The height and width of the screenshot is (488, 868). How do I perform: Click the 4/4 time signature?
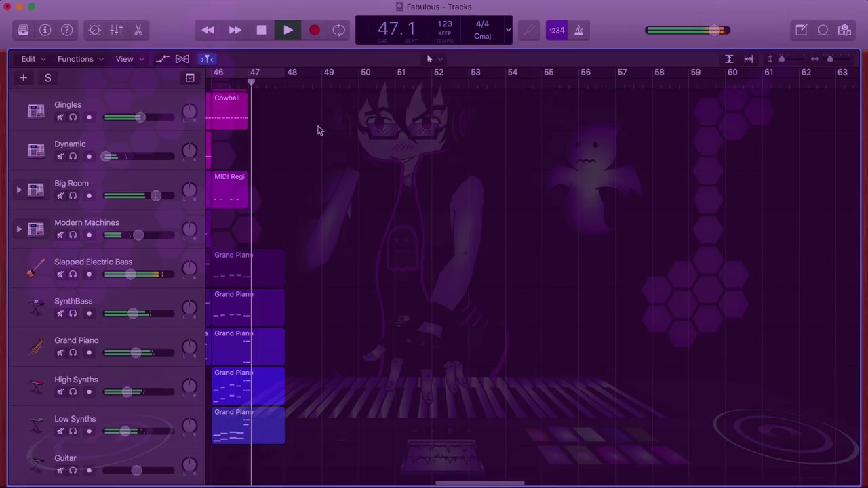click(482, 24)
